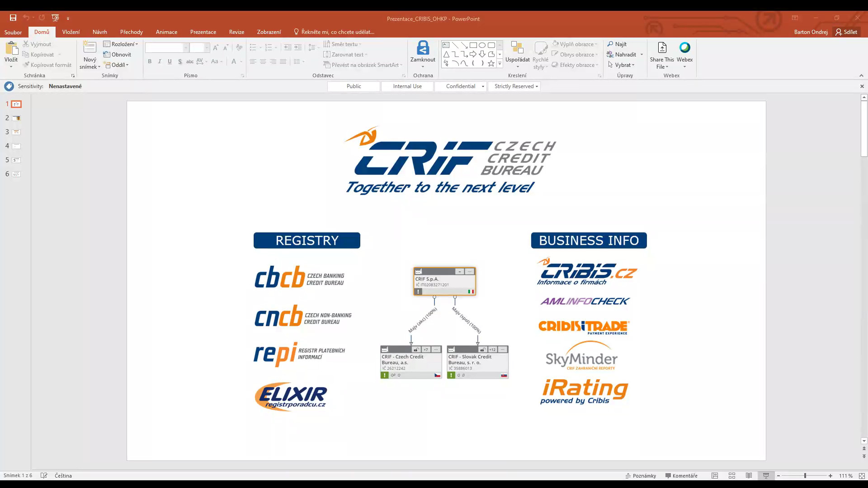Image resolution: width=868 pixels, height=488 pixels.
Task: Open the Zamknout protection icon
Action: 423,48
